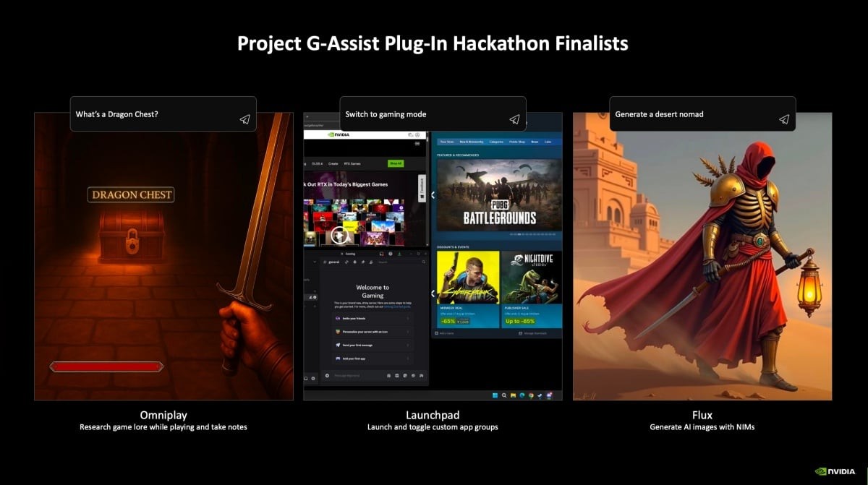
Task: Click Add a Game in Steam
Action: click(x=445, y=333)
